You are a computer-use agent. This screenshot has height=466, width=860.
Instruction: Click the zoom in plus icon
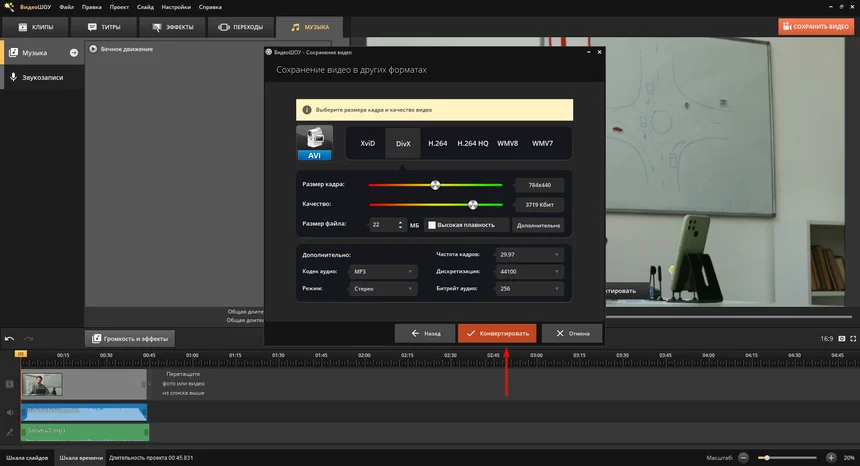click(831, 457)
